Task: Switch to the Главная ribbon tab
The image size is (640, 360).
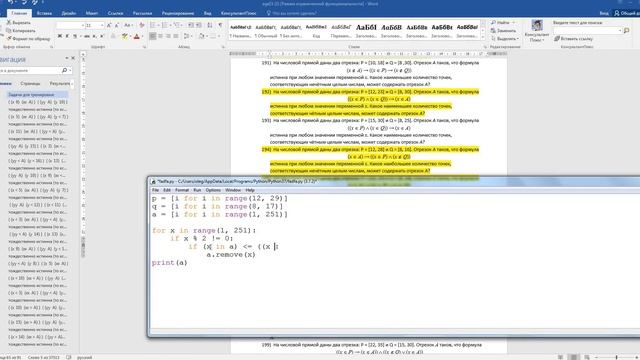Action: pyautogui.click(x=19, y=13)
